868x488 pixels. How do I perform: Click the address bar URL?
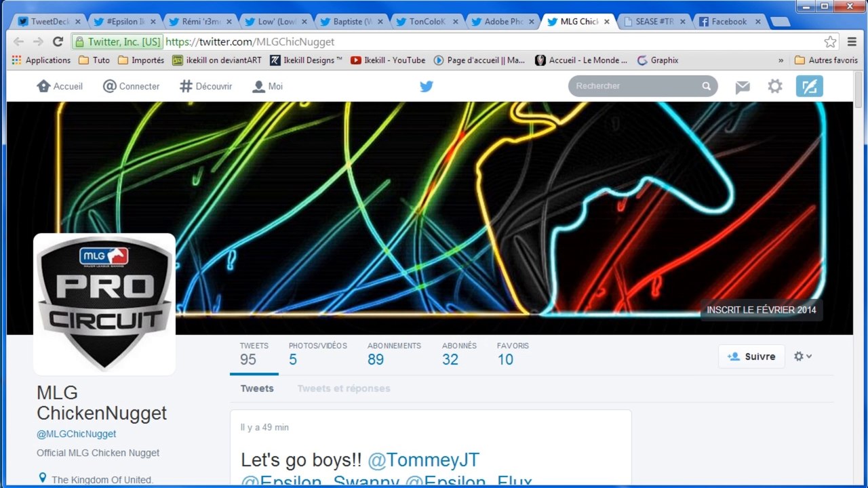point(250,42)
